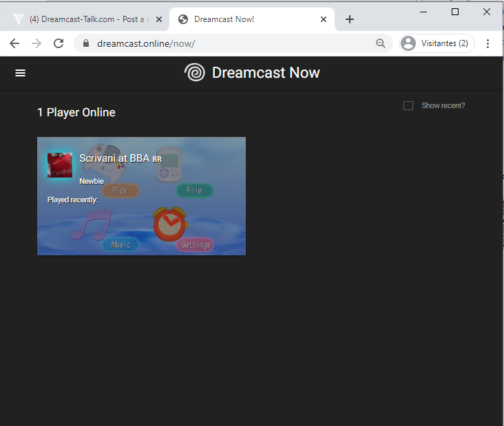This screenshot has width=504, height=426.
Task: View site security lock info
Action: click(x=86, y=43)
